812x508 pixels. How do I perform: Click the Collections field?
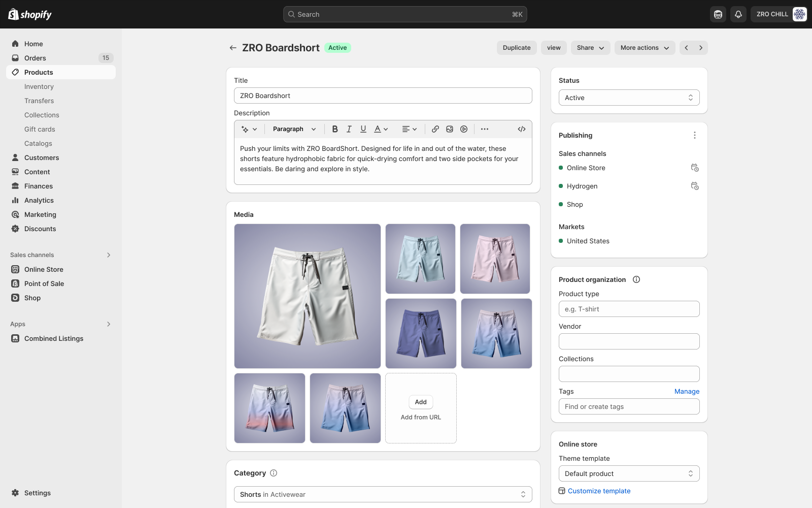pos(629,374)
